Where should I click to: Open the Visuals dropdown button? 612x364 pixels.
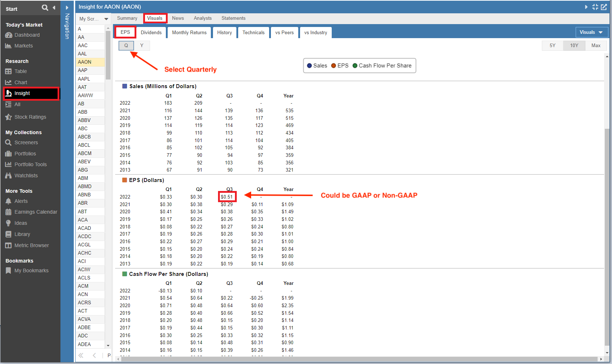(592, 32)
